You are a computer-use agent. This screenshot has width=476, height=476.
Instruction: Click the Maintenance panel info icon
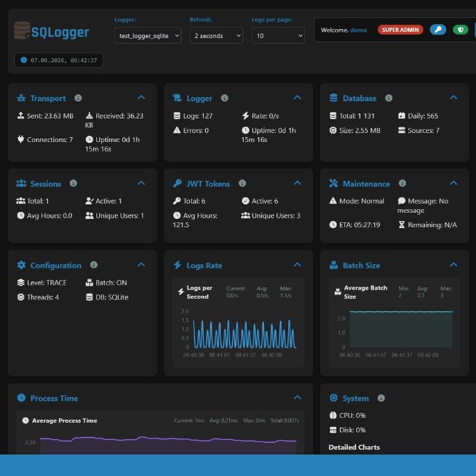(403, 184)
